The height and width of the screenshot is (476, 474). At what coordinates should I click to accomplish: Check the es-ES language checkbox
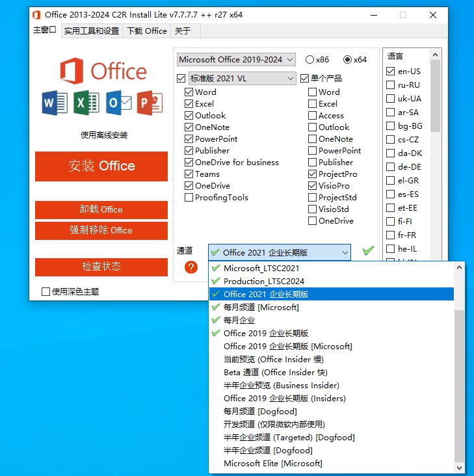coord(390,194)
